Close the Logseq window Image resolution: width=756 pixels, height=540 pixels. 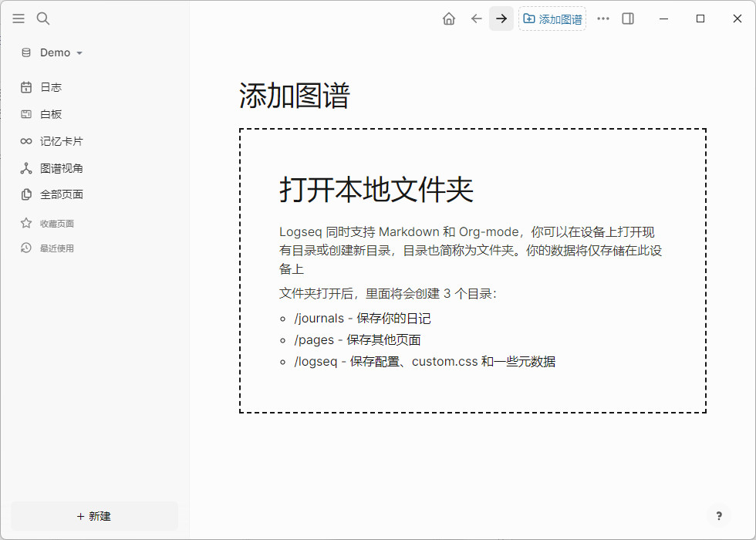737,19
